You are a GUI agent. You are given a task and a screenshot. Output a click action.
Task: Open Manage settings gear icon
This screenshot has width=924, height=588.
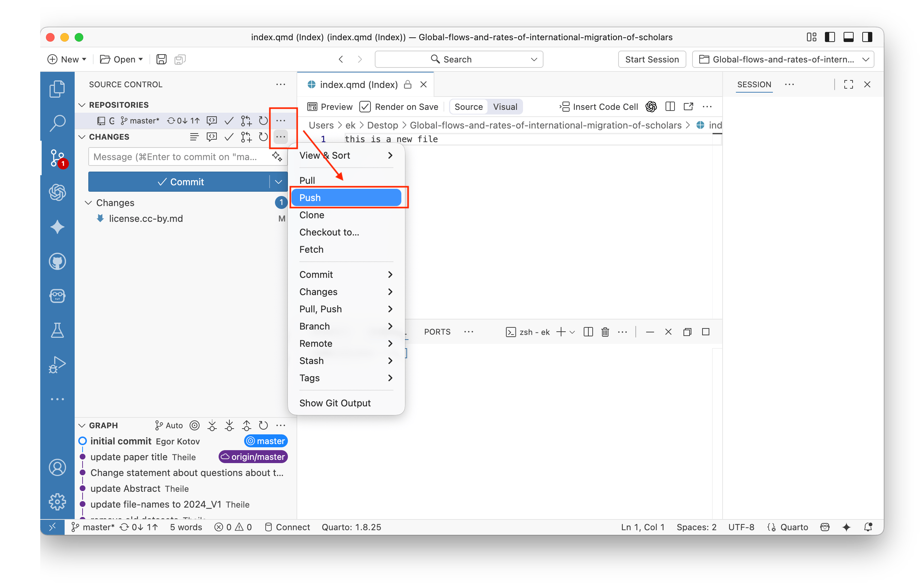click(x=57, y=501)
